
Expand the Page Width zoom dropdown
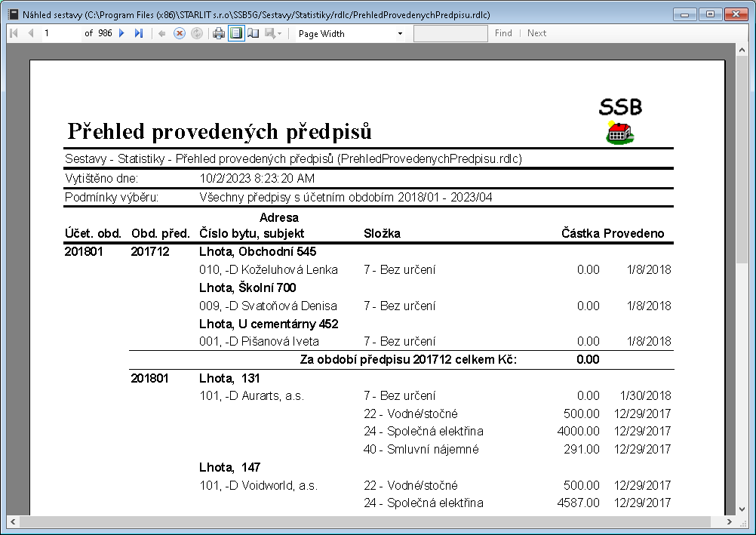pyautogui.click(x=399, y=33)
